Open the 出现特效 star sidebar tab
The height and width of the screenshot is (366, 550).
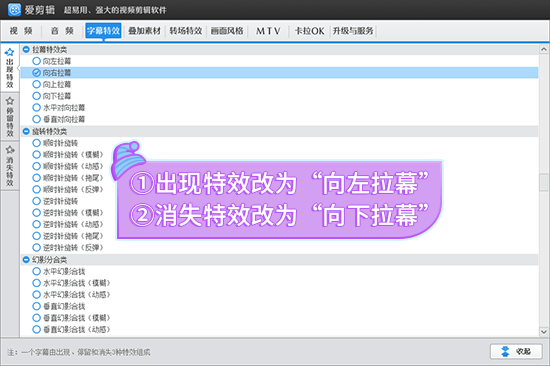pos(9,68)
